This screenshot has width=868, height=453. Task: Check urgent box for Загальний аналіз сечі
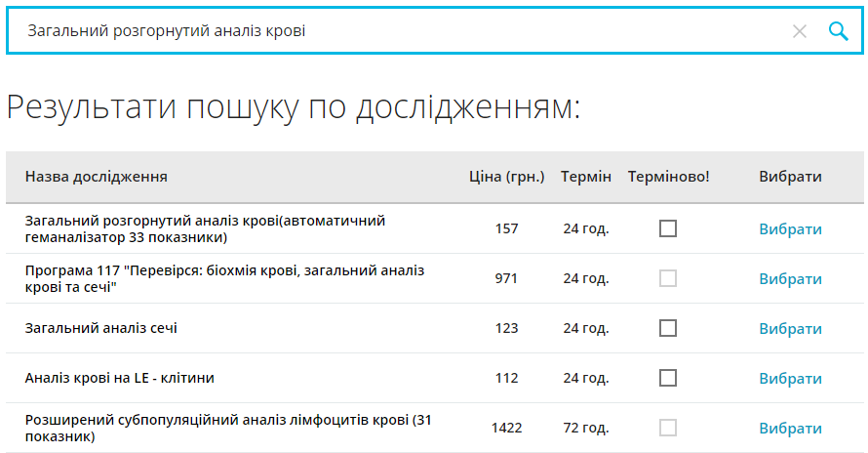tap(668, 328)
